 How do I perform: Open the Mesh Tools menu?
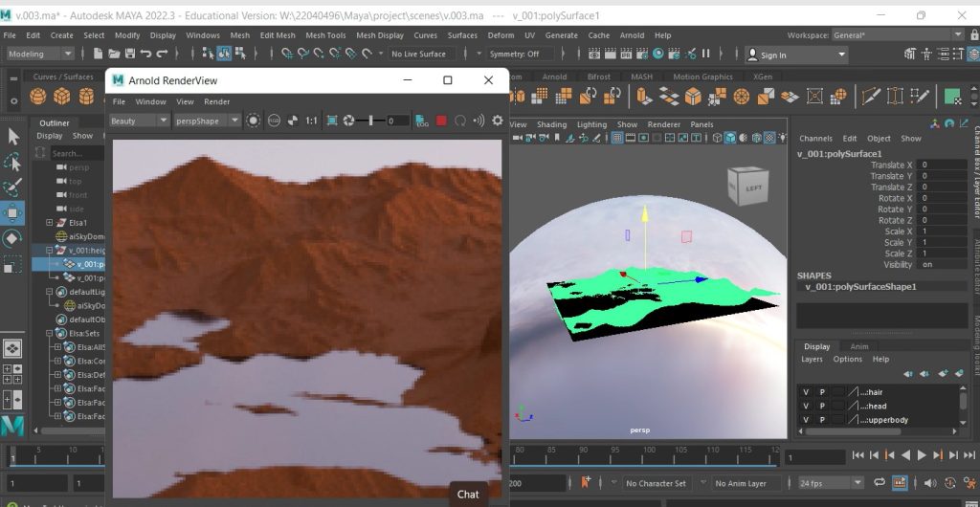[325, 35]
